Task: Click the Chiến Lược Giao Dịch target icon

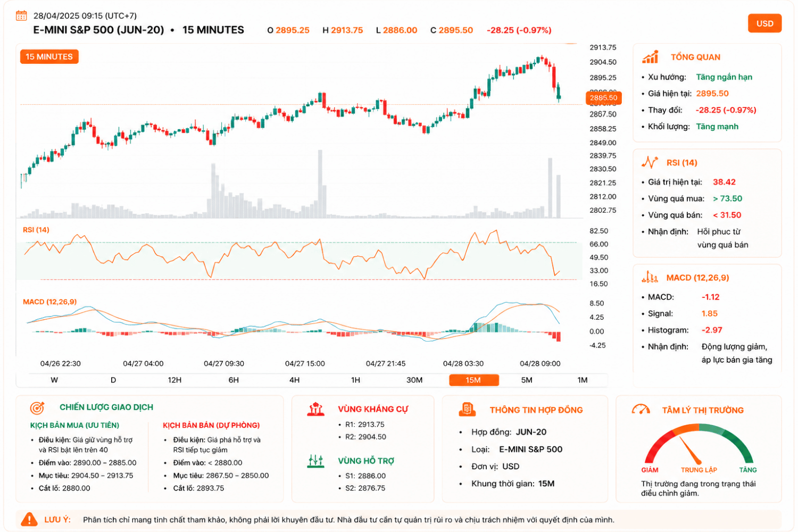Action: tap(37, 408)
